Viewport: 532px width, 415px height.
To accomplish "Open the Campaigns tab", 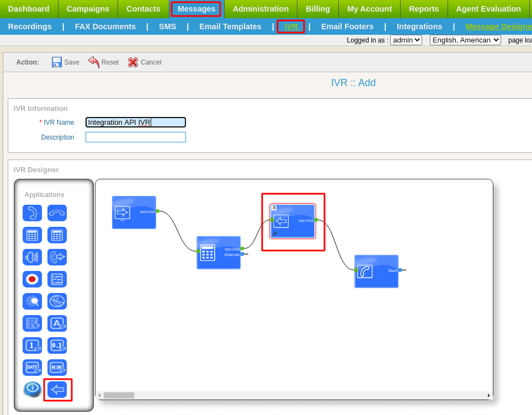I will point(88,9).
